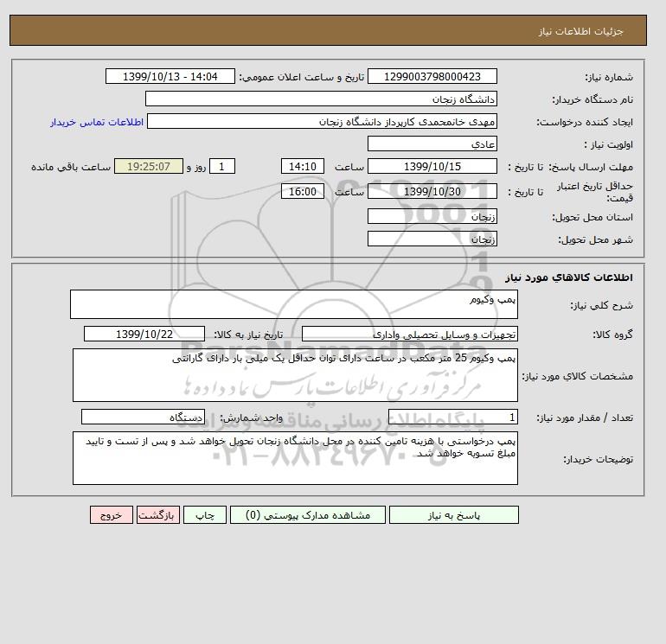Click the label واحد شمارش
The width and height of the screenshot is (666, 644).
tap(252, 418)
